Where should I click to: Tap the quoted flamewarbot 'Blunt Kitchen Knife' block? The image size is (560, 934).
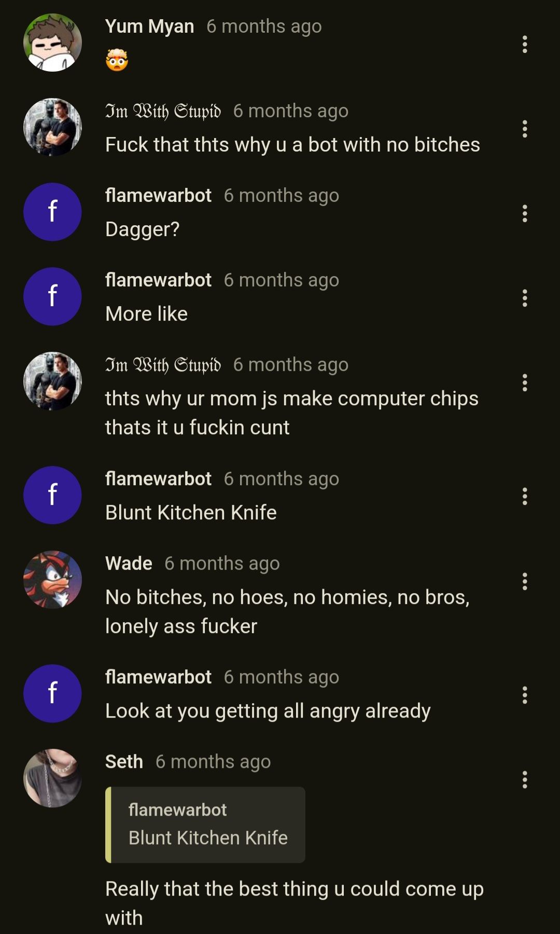pos(205,825)
